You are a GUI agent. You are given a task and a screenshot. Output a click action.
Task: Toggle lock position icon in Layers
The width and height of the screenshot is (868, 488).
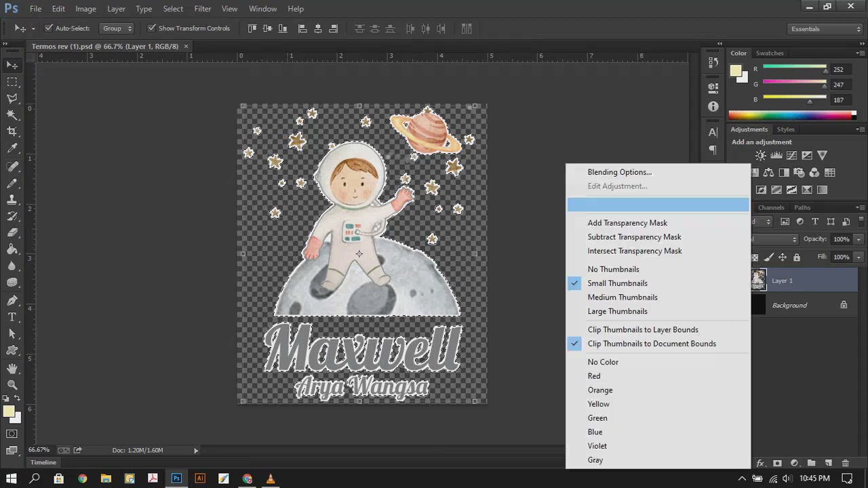[782, 258]
